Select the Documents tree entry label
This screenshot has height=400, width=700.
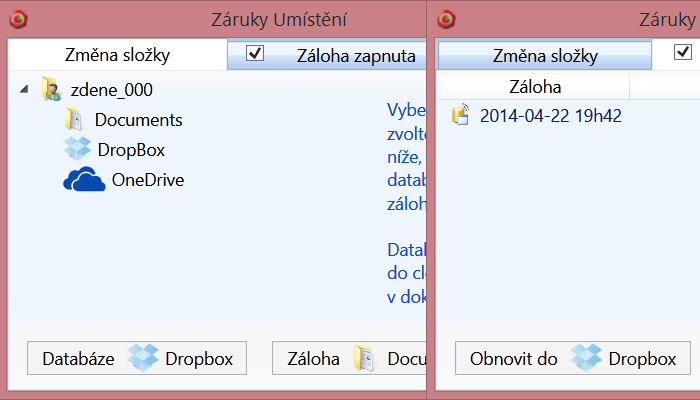138,120
